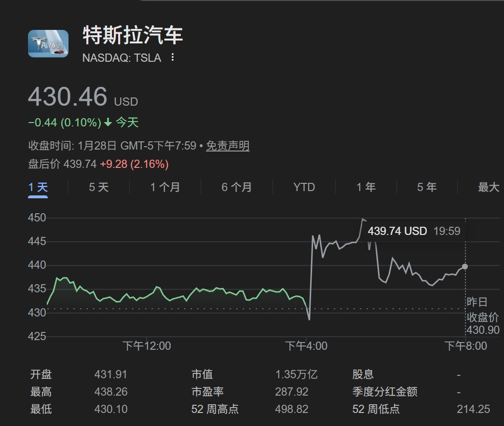Switch to the 6 个月 tab
The height and width of the screenshot is (426, 504).
(x=236, y=187)
